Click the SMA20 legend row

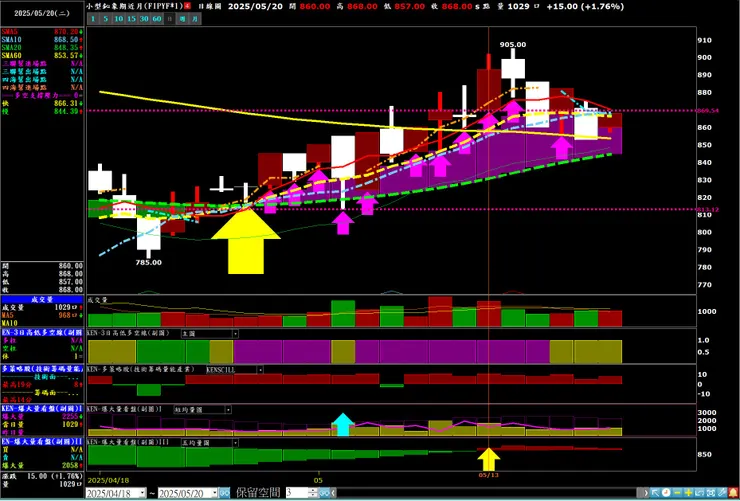point(42,48)
